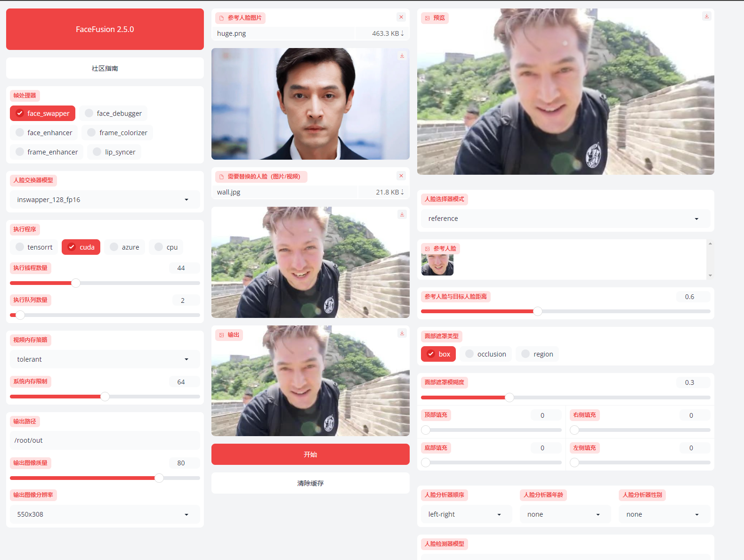Edit the execution thread count value 44
Viewport: 744px width, 560px height.
[185, 268]
